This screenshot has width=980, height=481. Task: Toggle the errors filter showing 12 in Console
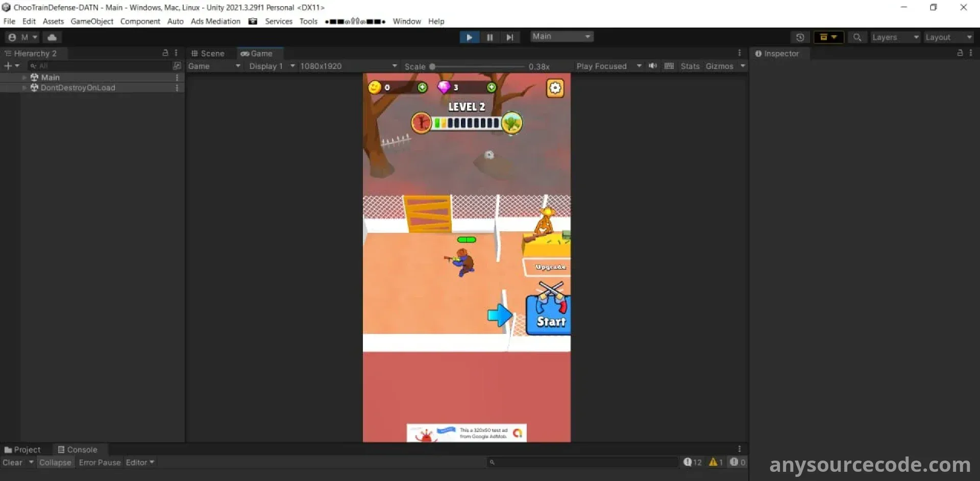[692, 462]
